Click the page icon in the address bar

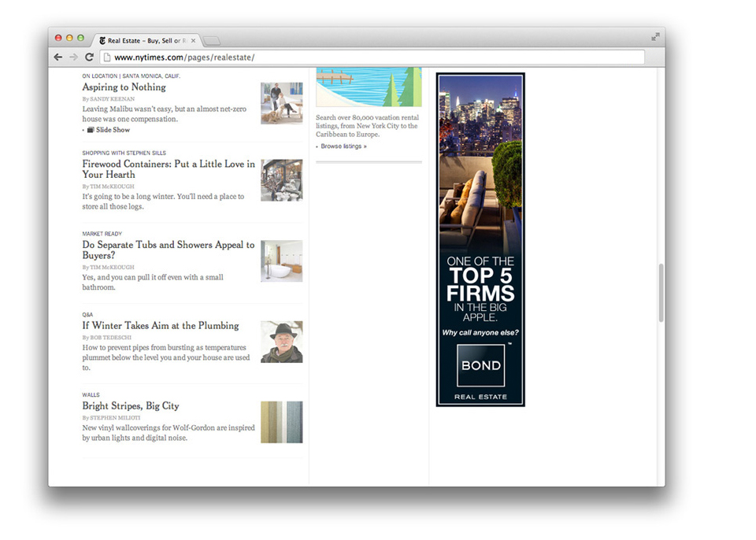coord(107,57)
